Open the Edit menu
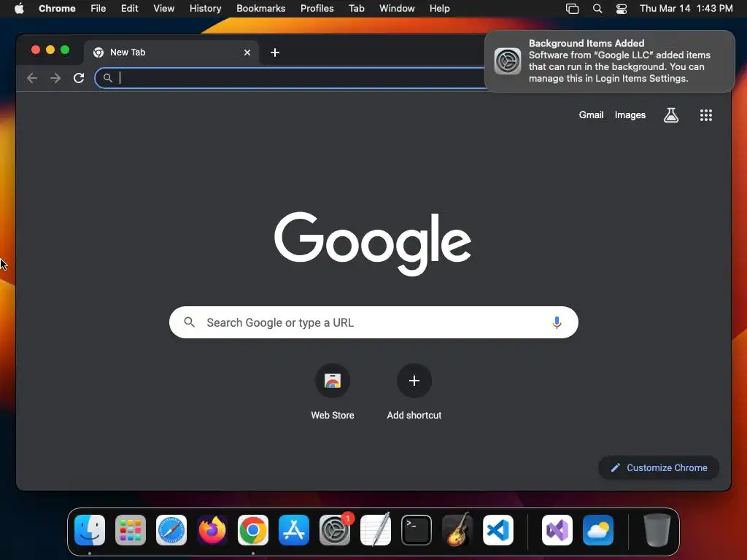Viewport: 747px width, 560px height. pyautogui.click(x=130, y=9)
